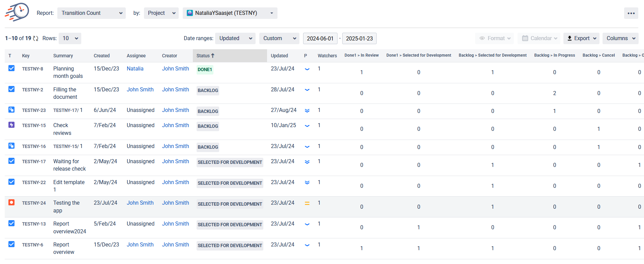
Task: Click the epic type icon for TESTNY-15
Action: point(11,125)
